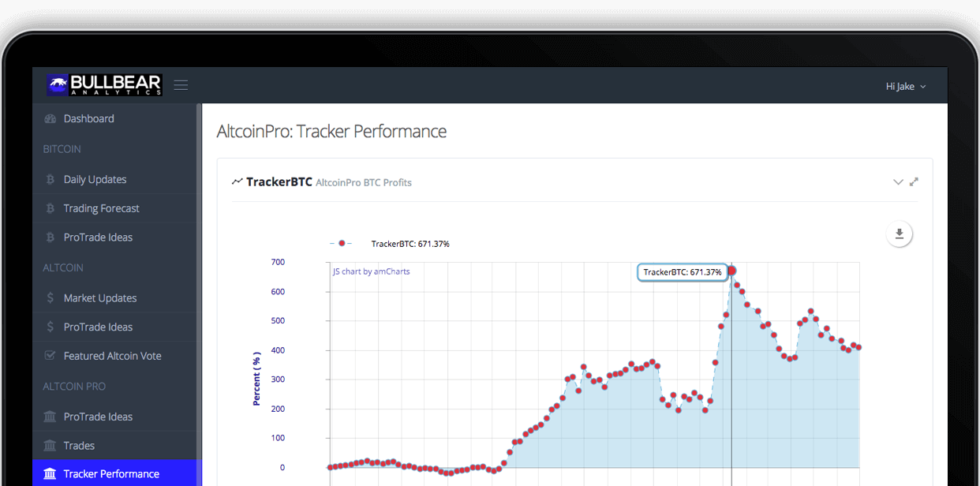Select the Tracker Performance sidebar item
This screenshot has height=486, width=980.
point(111,473)
